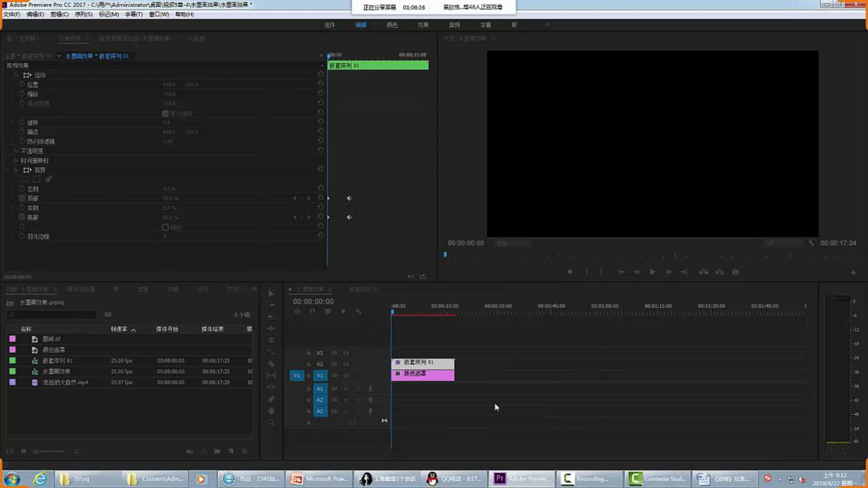Select the Zoom tool magnifier icon
Viewport: 868px width, 488px height.
click(x=271, y=423)
